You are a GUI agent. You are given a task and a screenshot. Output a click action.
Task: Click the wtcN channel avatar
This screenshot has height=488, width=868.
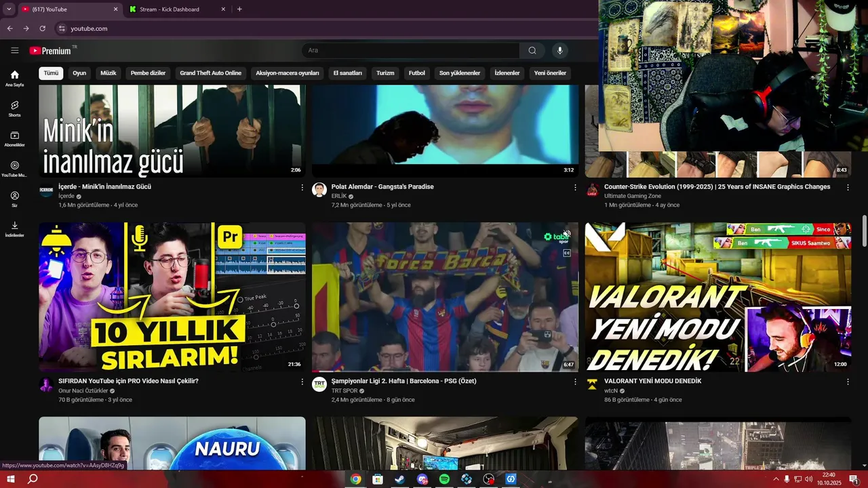click(592, 384)
